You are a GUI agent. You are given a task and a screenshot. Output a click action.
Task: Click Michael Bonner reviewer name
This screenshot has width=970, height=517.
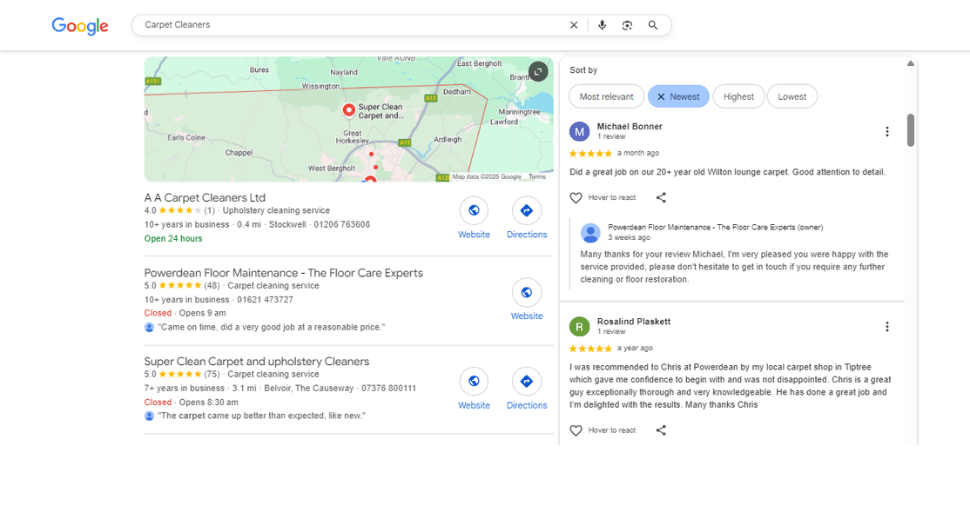[629, 126]
